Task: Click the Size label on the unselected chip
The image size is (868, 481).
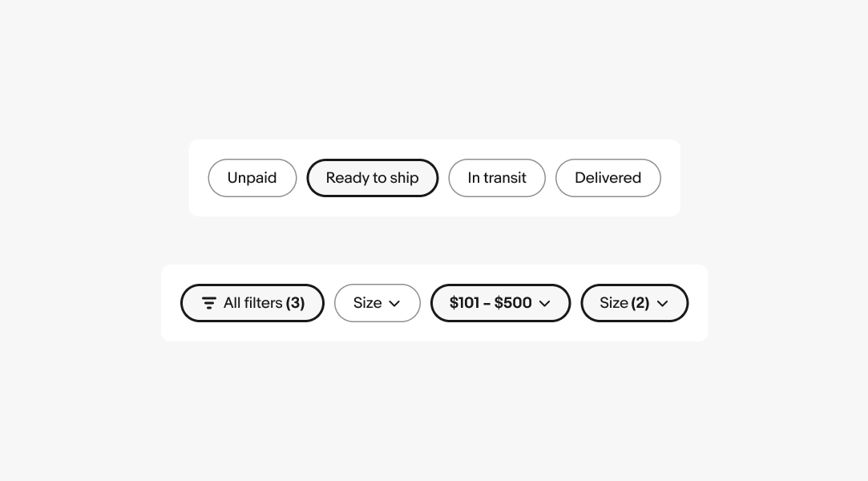Action: pos(367,303)
